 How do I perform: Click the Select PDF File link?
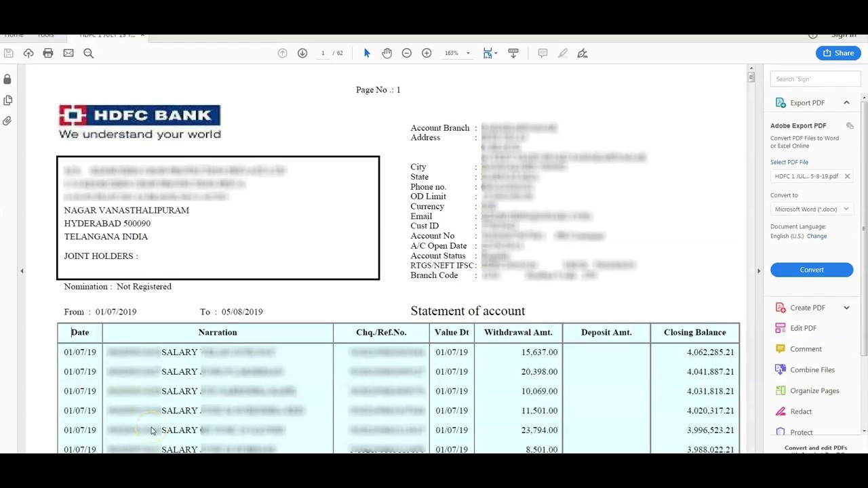(789, 162)
